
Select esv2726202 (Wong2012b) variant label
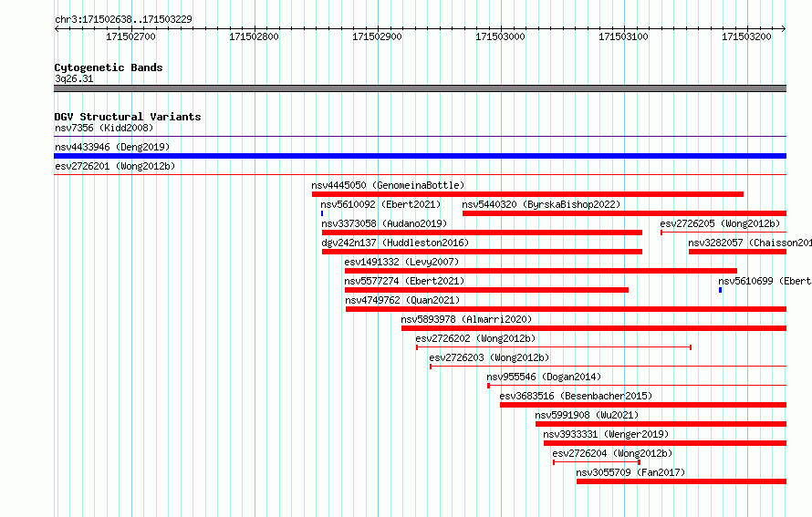click(x=475, y=338)
